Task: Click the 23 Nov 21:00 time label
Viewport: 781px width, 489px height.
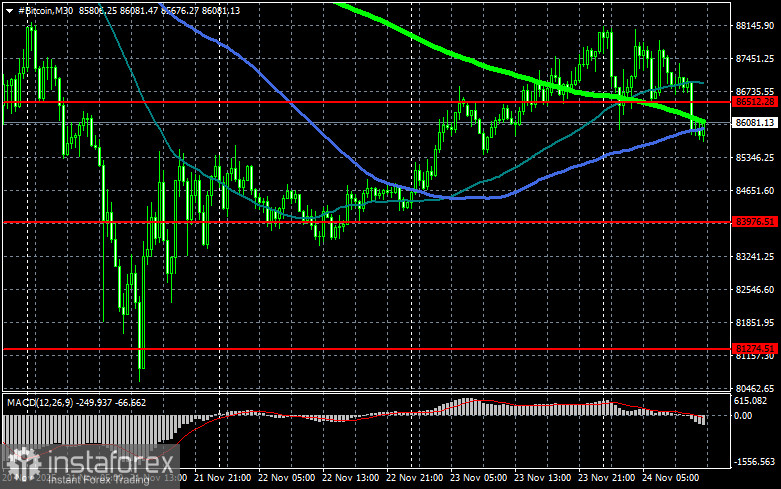Action: point(606,478)
